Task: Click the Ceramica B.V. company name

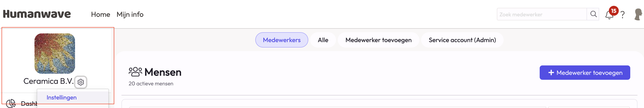Action: coord(48,81)
